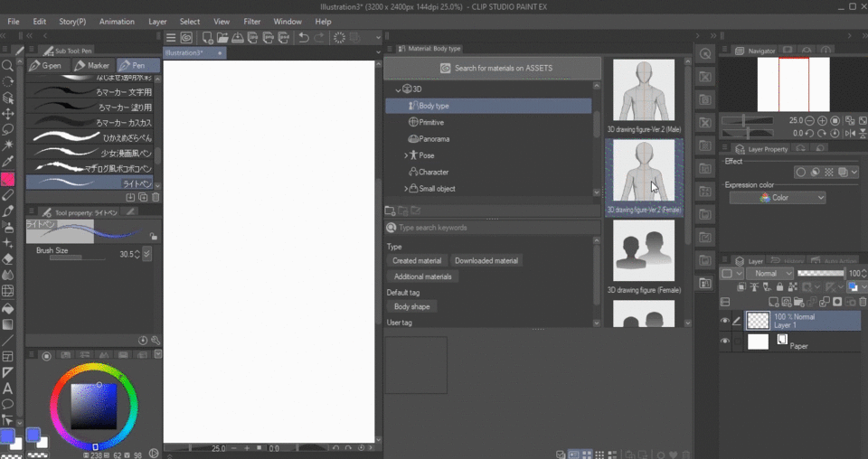Click the Undo arrow in command bar
Image resolution: width=868 pixels, height=459 pixels.
[304, 37]
